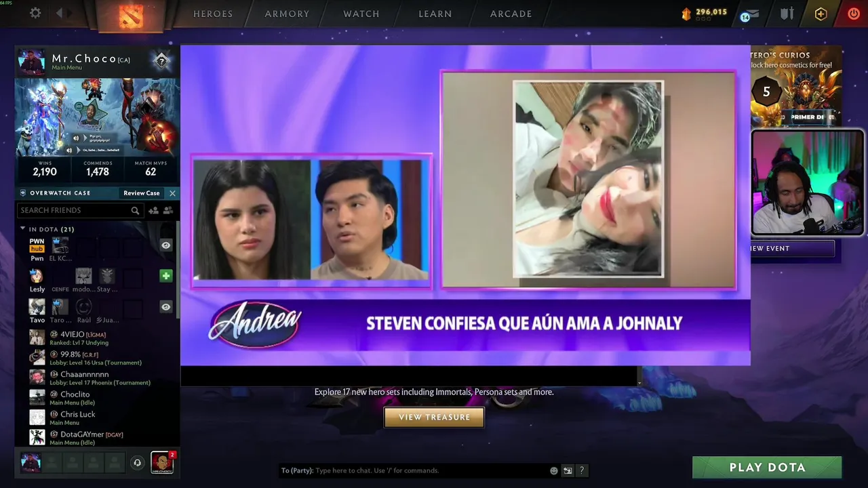Open the headset voice party icon
Viewport: 868px width, 488px height.
137,463
